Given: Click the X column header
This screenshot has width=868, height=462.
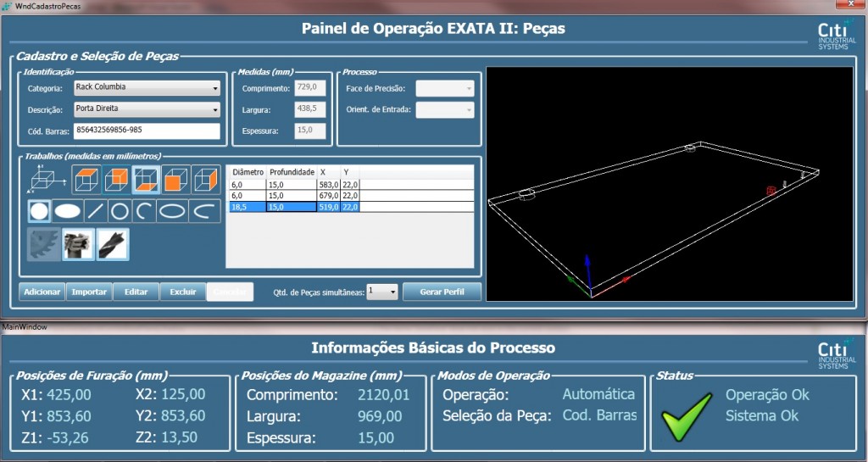Looking at the screenshot, I should 329,172.
